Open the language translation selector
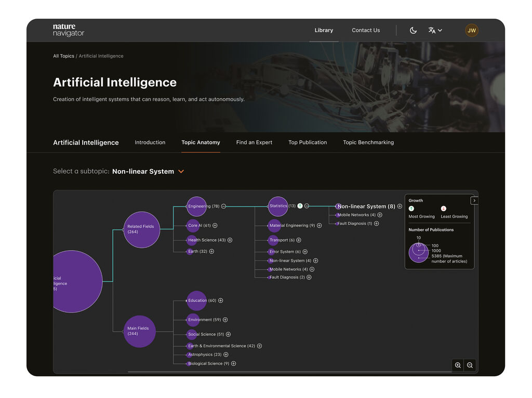 435,30
